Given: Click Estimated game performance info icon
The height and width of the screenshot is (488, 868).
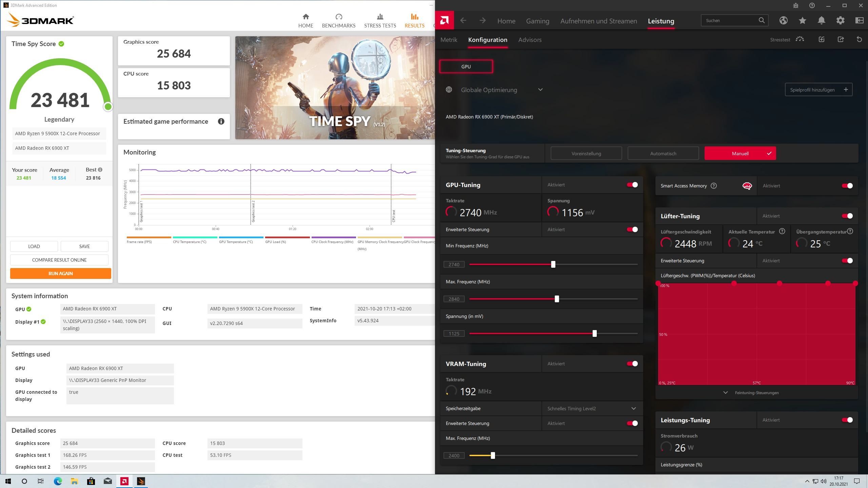Looking at the screenshot, I should click(x=221, y=121).
